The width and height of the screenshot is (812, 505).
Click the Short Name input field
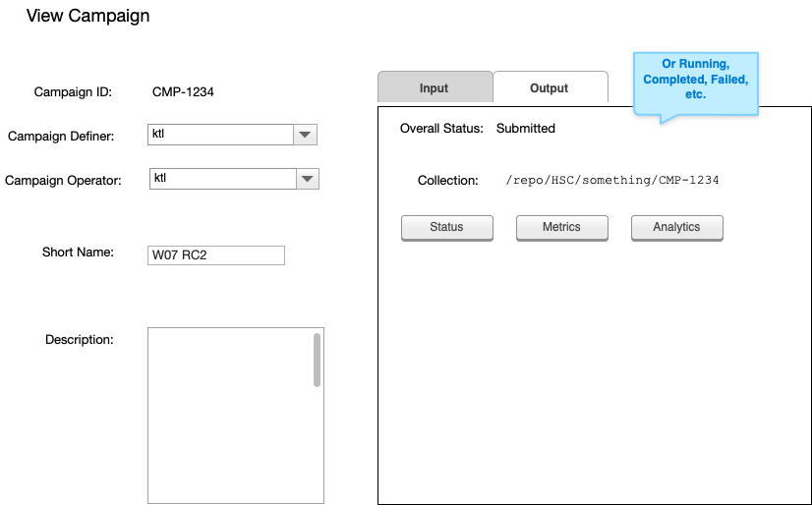[216, 255]
